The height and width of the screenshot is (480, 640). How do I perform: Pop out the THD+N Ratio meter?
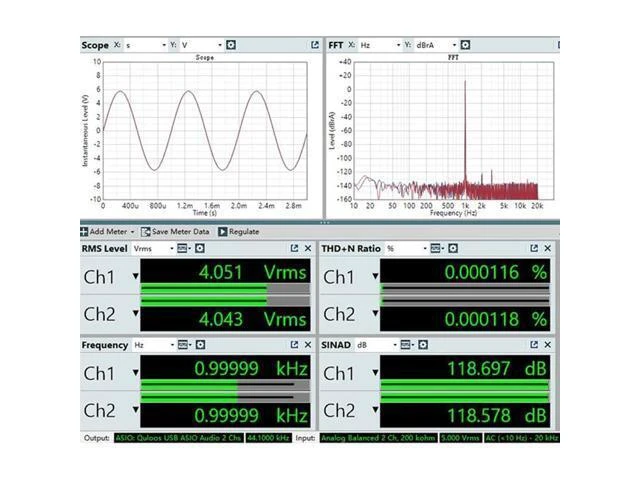534,248
